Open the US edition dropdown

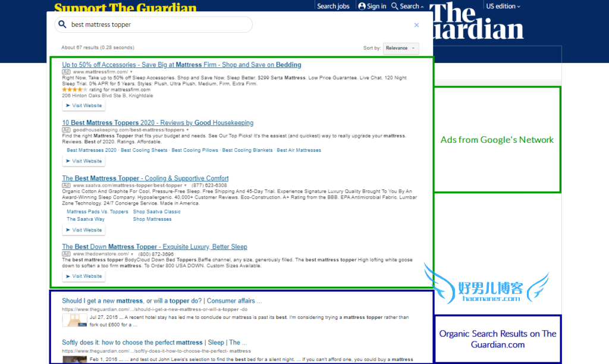pos(503,6)
